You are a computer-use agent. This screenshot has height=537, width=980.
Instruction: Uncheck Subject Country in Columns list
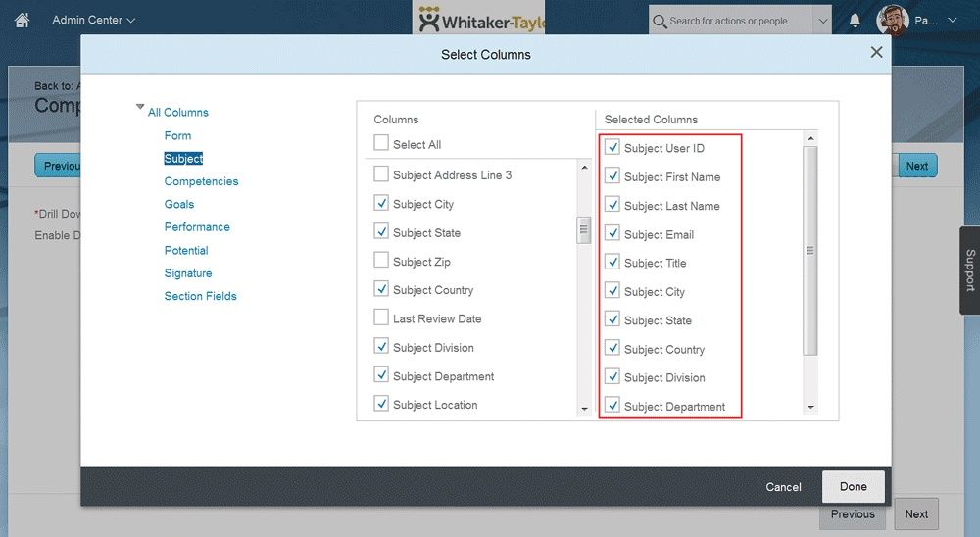[381, 288]
